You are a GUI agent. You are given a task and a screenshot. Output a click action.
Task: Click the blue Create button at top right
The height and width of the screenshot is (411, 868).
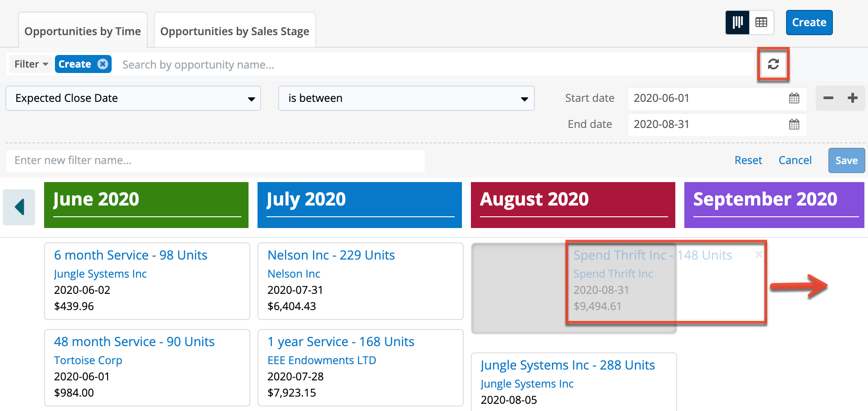809,23
